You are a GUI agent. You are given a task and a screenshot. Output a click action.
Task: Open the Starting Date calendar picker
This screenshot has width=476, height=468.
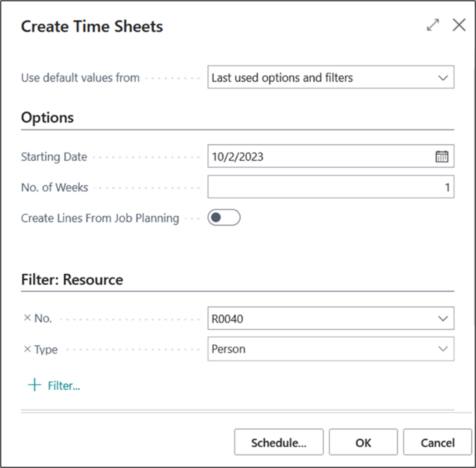(x=442, y=157)
